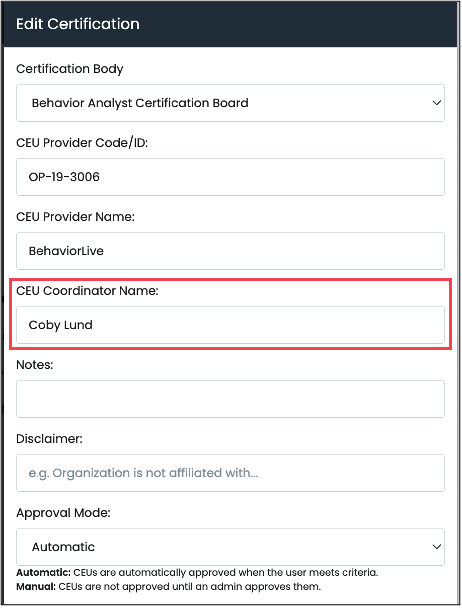Select the CEU Coordinator Name input
Viewport: 462px width, 608px height.
pyautogui.click(x=230, y=325)
